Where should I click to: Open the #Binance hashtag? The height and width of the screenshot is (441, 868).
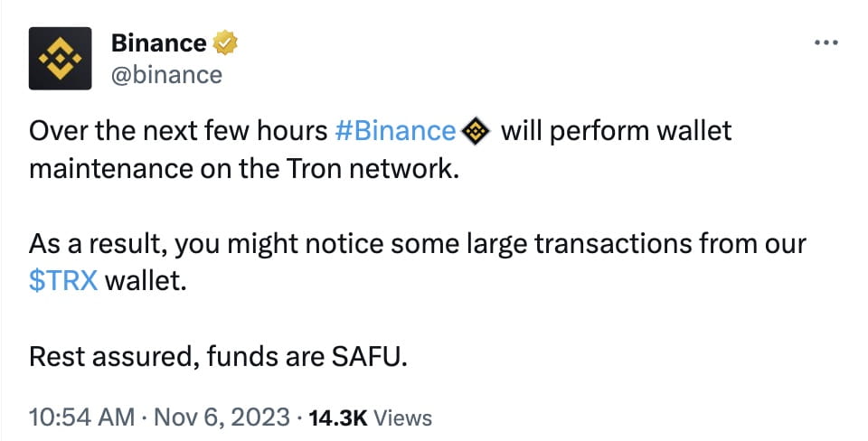(x=395, y=132)
